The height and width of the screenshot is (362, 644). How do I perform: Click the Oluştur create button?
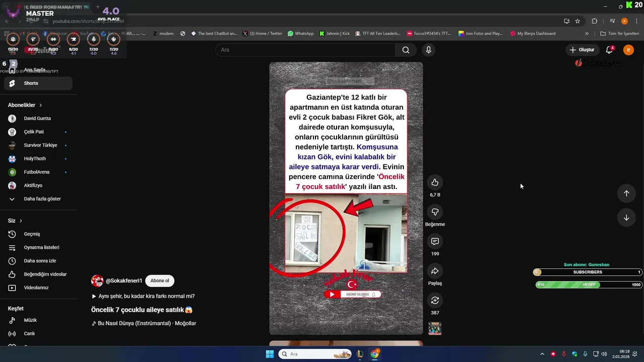click(x=582, y=50)
